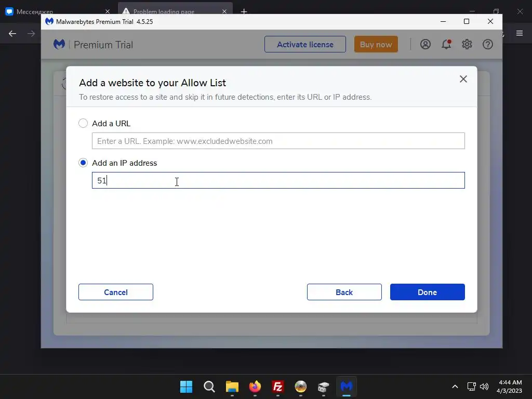Open the notifications bell icon
Viewport: 532px width, 399px height.
446,45
